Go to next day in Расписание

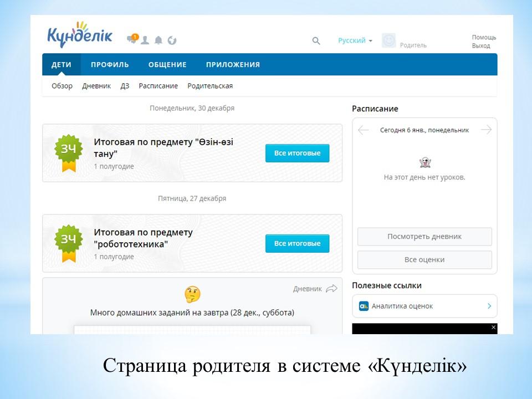click(486, 129)
